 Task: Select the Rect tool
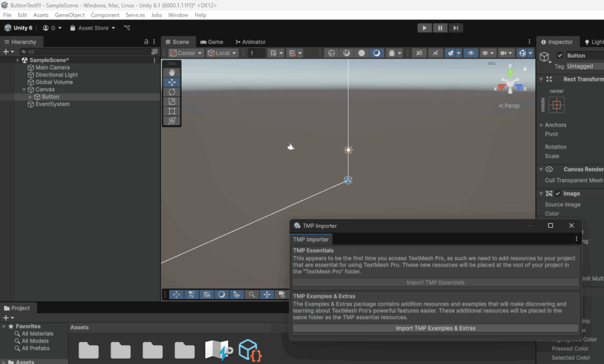click(172, 111)
